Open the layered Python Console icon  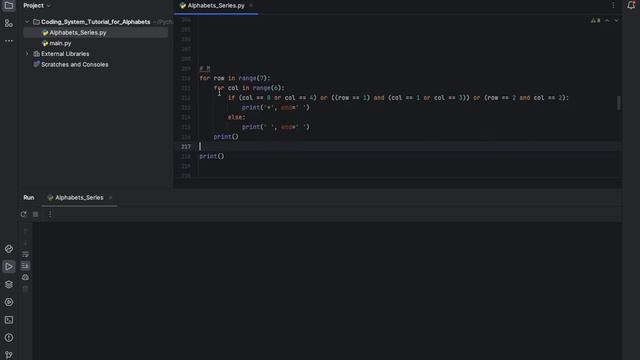(x=9, y=284)
